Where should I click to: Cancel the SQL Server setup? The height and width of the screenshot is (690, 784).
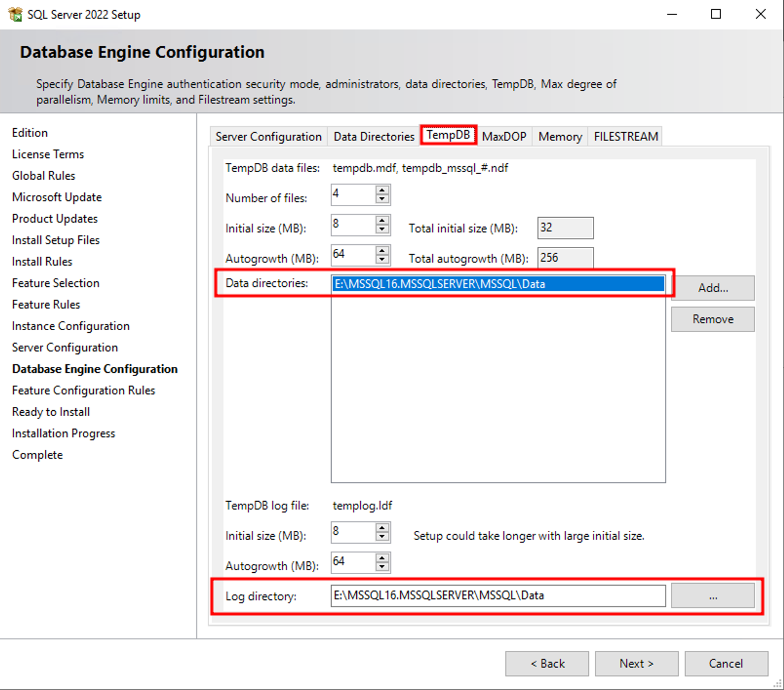[x=726, y=664]
